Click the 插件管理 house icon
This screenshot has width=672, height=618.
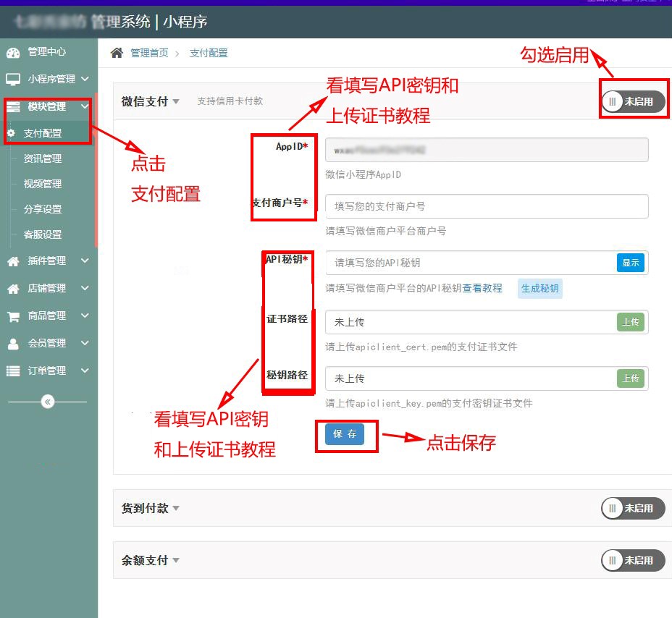(13, 261)
